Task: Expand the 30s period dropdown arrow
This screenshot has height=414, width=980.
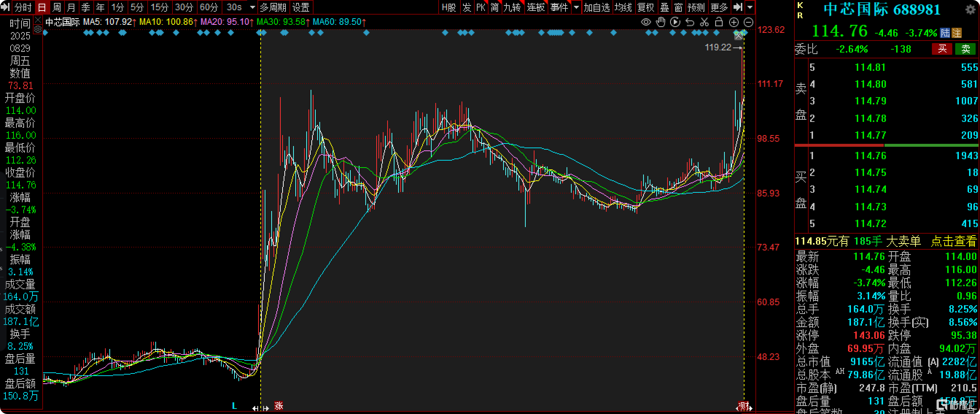Action: point(252,7)
